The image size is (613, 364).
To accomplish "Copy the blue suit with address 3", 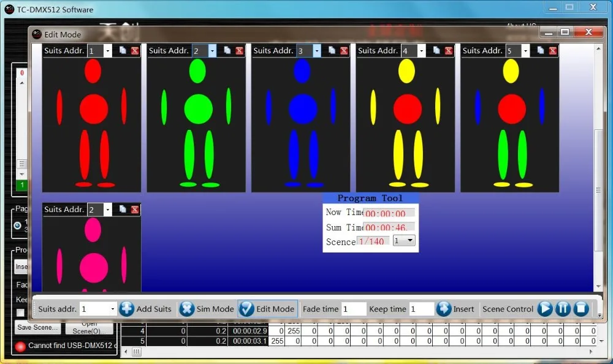I will click(x=332, y=51).
